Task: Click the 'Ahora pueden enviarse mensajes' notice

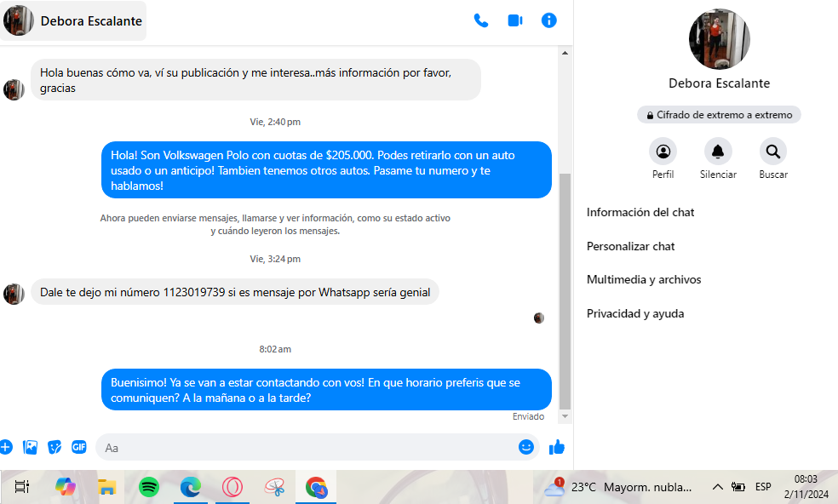Action: point(275,225)
